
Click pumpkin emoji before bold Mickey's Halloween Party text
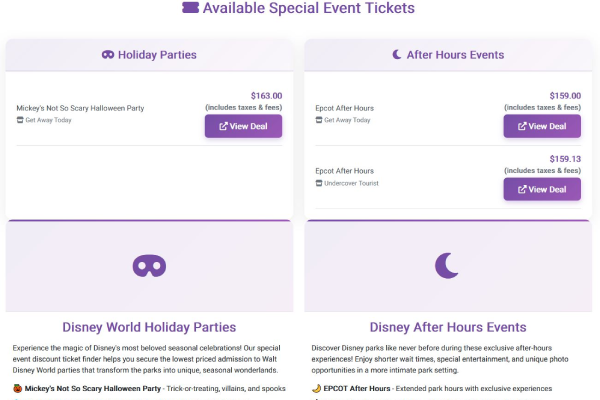18,388
